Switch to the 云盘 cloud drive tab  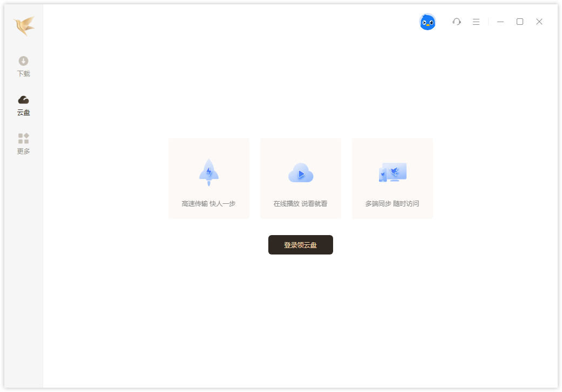[24, 106]
